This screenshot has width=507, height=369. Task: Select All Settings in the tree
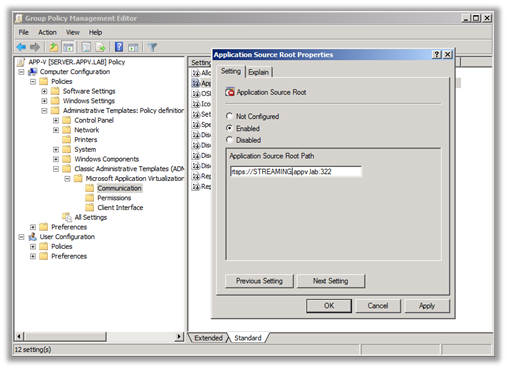pos(91,217)
